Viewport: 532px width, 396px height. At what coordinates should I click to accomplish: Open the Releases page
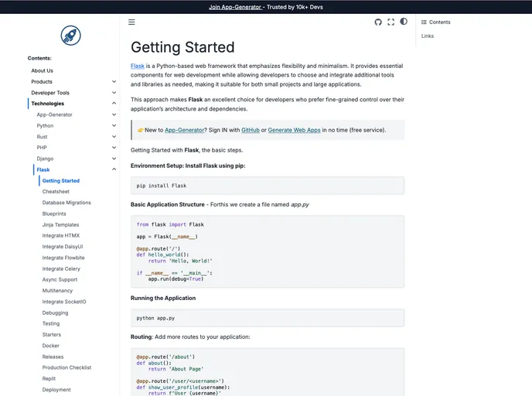53,357
